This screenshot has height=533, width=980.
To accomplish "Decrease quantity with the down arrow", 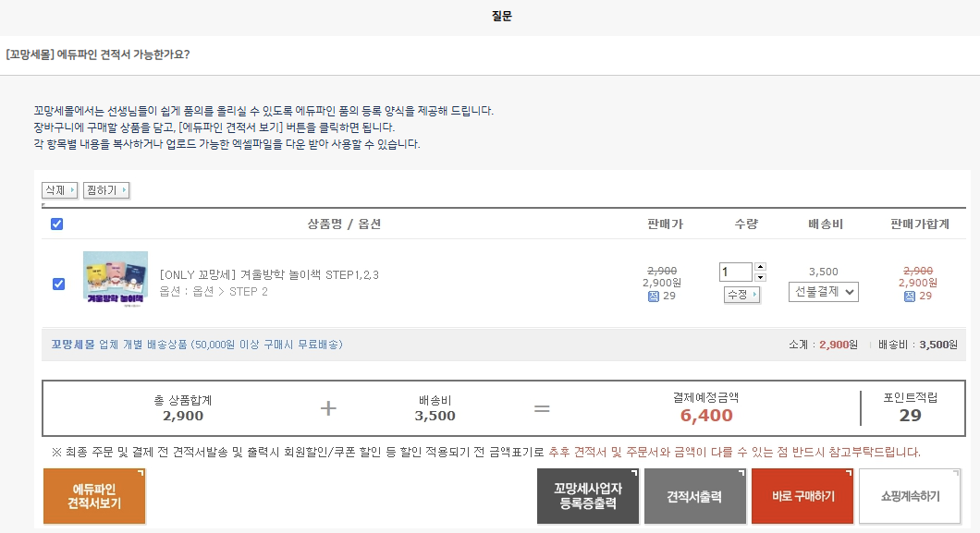I will (760, 277).
